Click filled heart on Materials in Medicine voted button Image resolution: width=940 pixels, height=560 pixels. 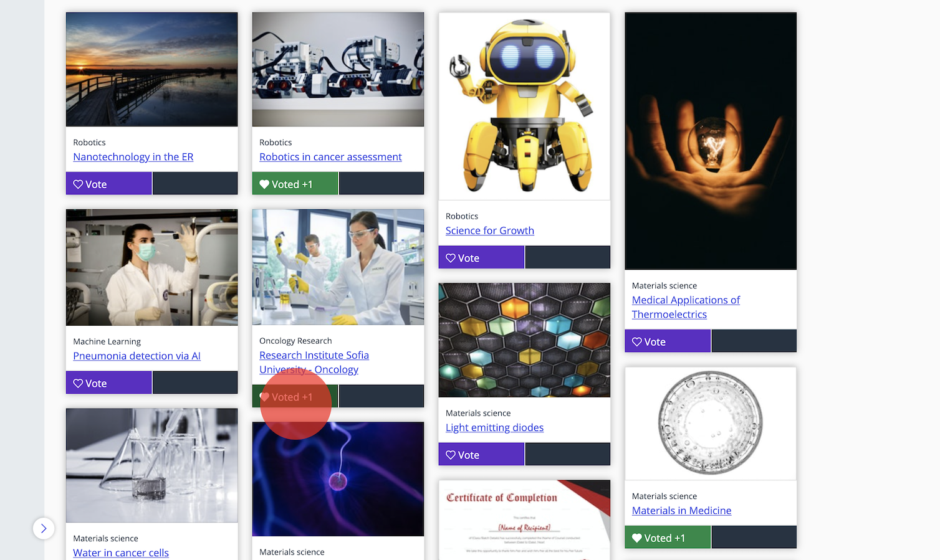637,538
